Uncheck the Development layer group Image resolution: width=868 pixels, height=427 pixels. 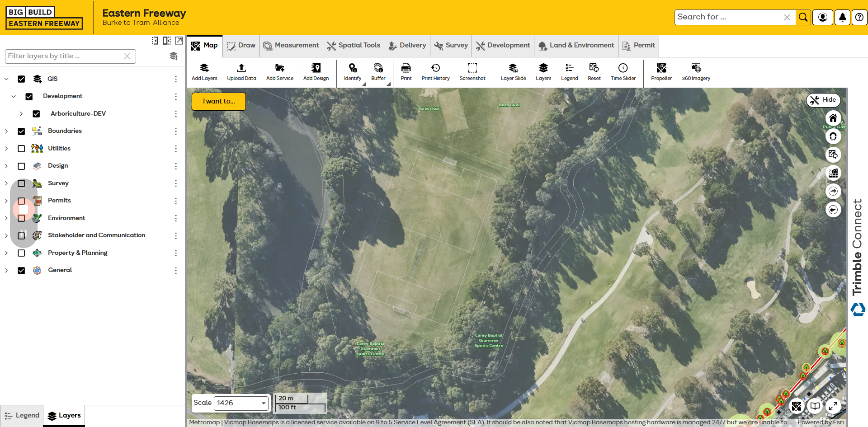[x=29, y=97]
